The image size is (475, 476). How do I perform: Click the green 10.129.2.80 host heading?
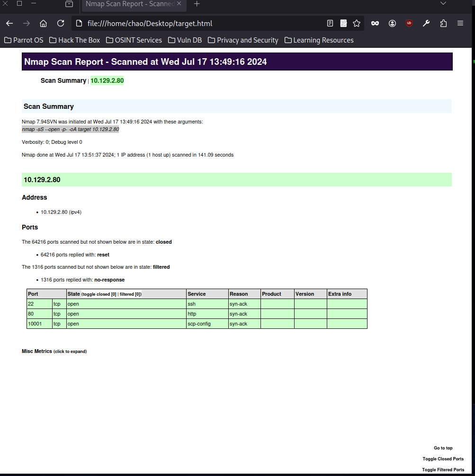[x=237, y=180]
